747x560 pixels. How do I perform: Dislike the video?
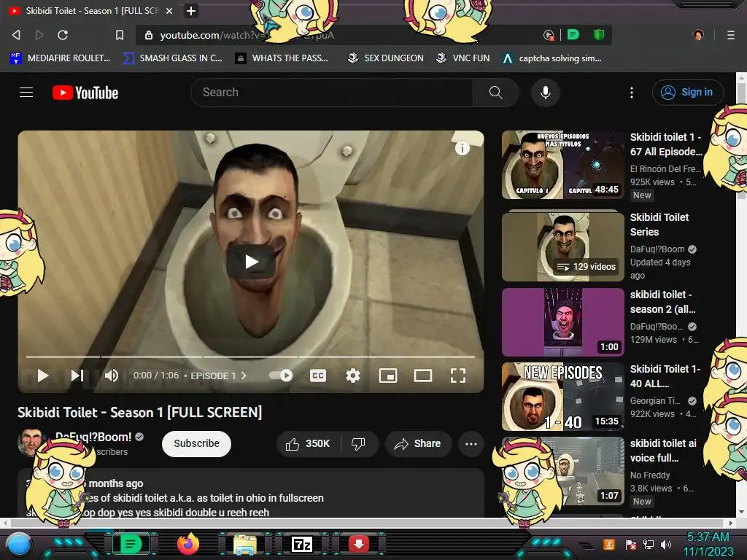click(x=359, y=443)
